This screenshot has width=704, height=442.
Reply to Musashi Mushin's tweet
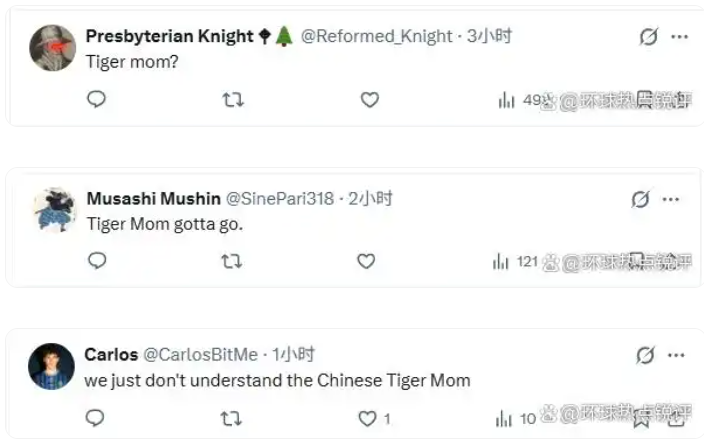97,261
